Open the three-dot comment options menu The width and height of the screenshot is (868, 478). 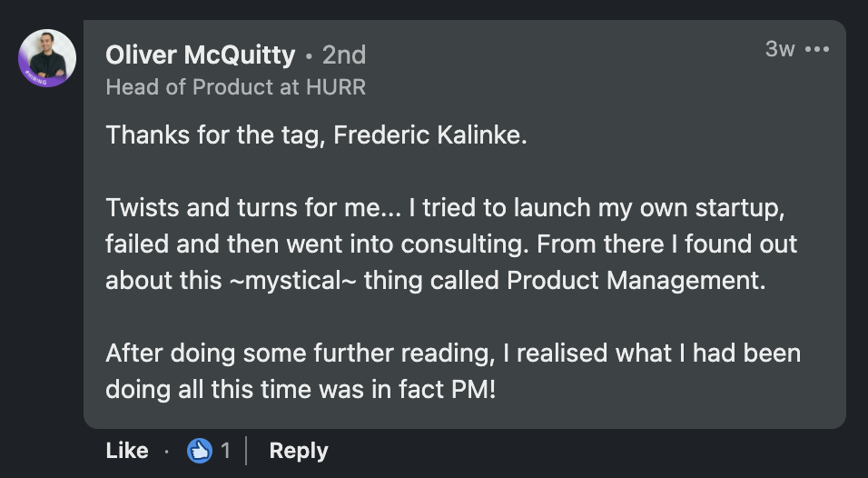pos(817,49)
